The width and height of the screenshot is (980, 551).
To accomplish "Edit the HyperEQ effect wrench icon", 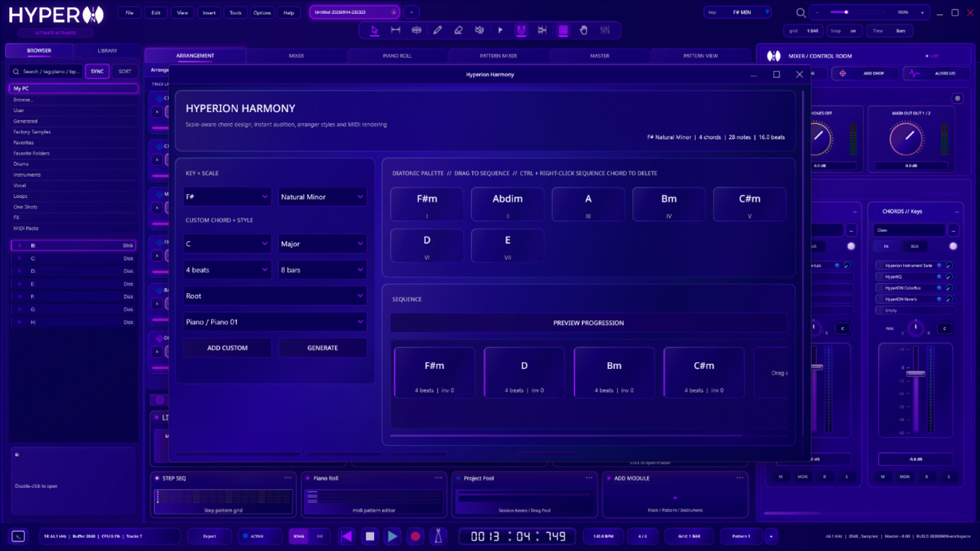I will point(949,277).
